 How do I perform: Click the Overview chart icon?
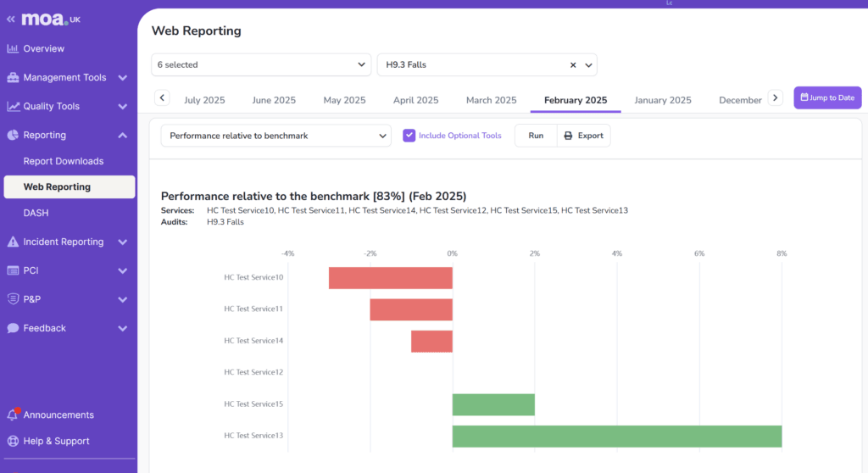[13, 48]
